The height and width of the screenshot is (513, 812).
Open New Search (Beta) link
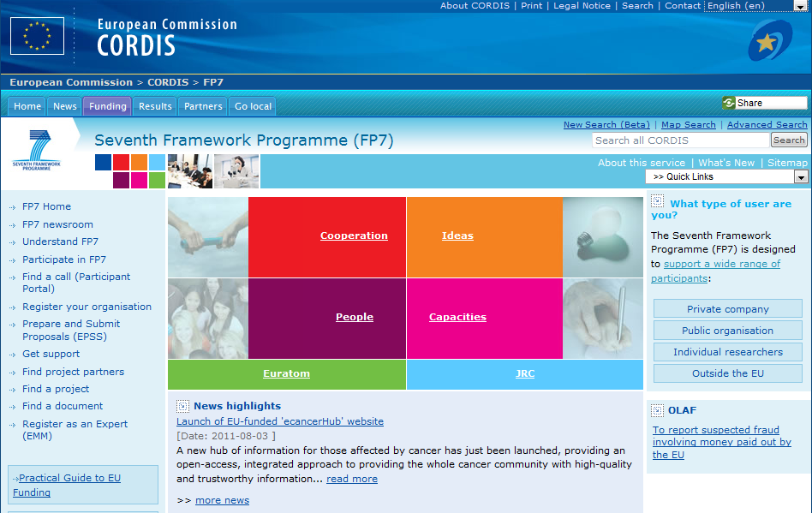tap(606, 125)
